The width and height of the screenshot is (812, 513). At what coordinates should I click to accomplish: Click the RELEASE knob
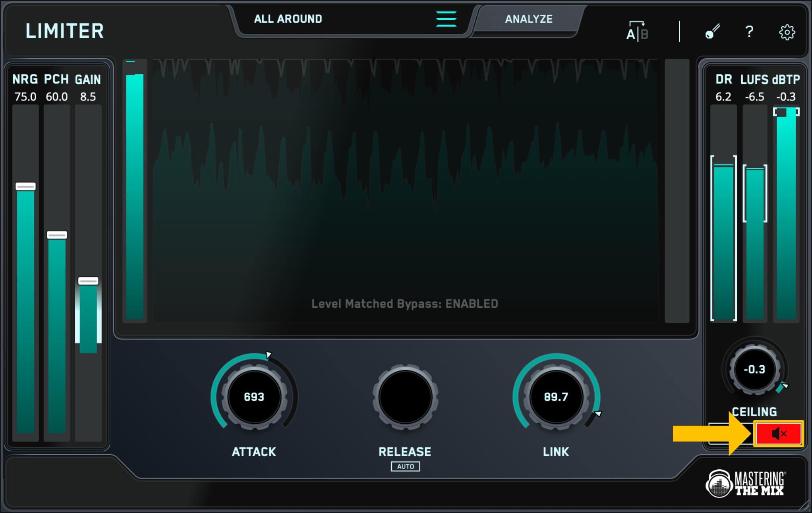pyautogui.click(x=405, y=397)
